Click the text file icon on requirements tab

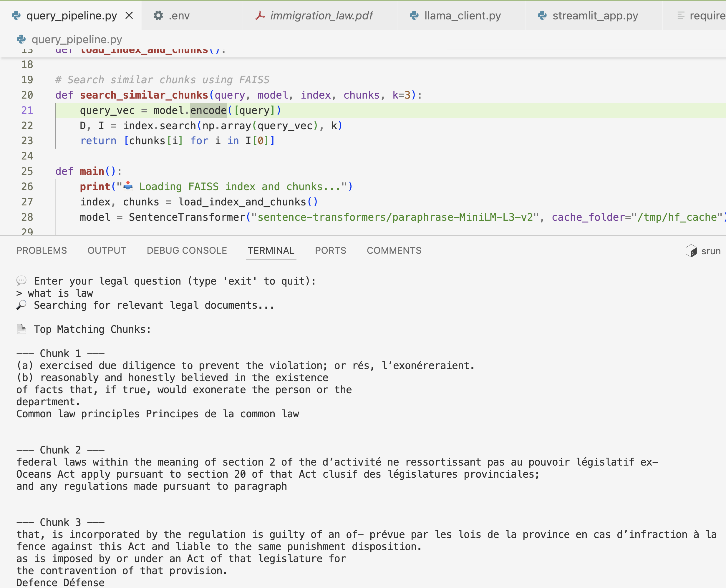tap(681, 16)
